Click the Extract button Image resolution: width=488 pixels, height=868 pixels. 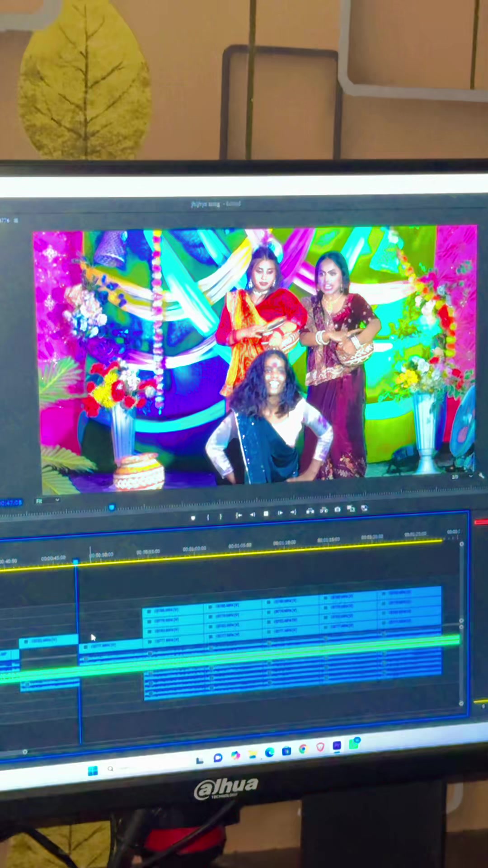324,510
